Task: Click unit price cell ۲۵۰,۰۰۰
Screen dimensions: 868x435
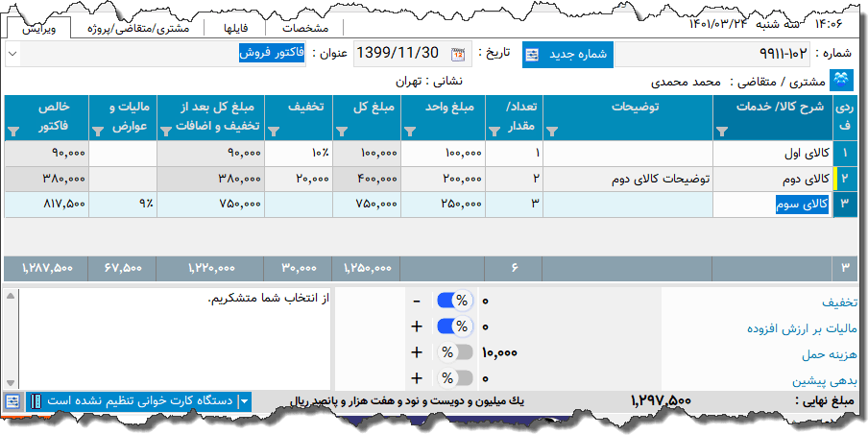Action: pos(443,205)
